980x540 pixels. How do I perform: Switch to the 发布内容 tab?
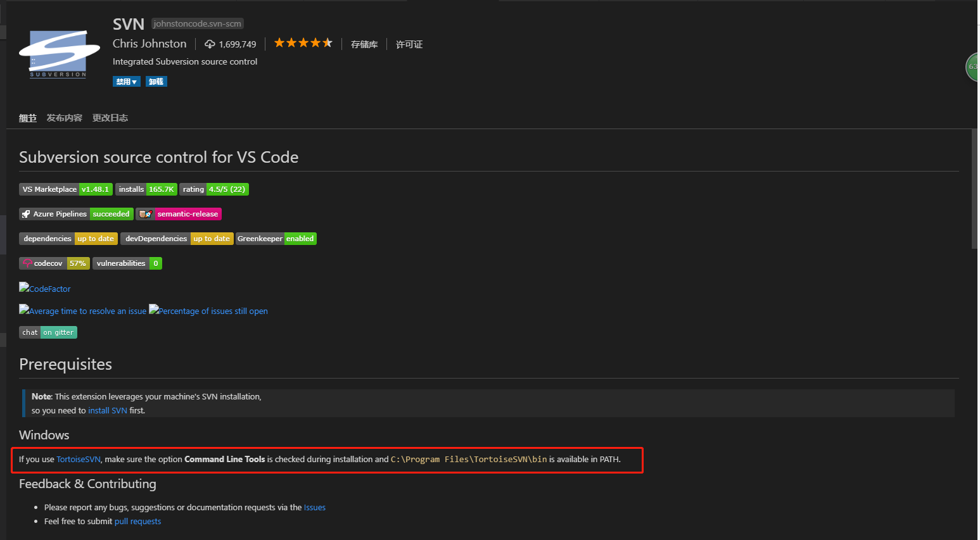click(x=65, y=118)
